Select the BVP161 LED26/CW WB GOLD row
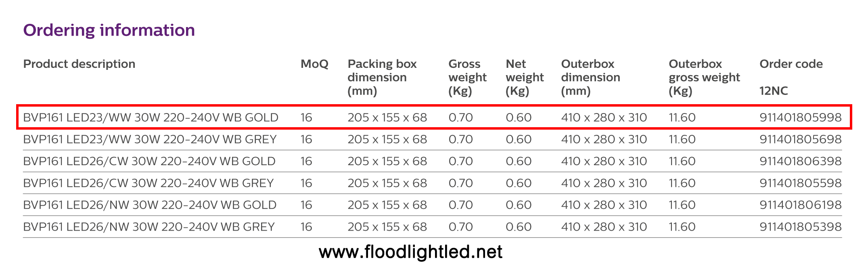Viewport: 868px width, 273px height. (x=432, y=161)
